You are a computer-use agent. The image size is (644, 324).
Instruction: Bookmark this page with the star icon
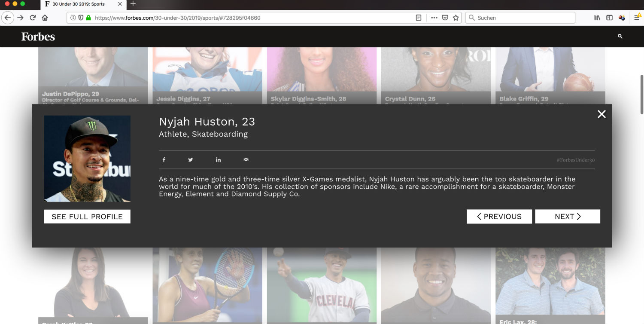456,18
